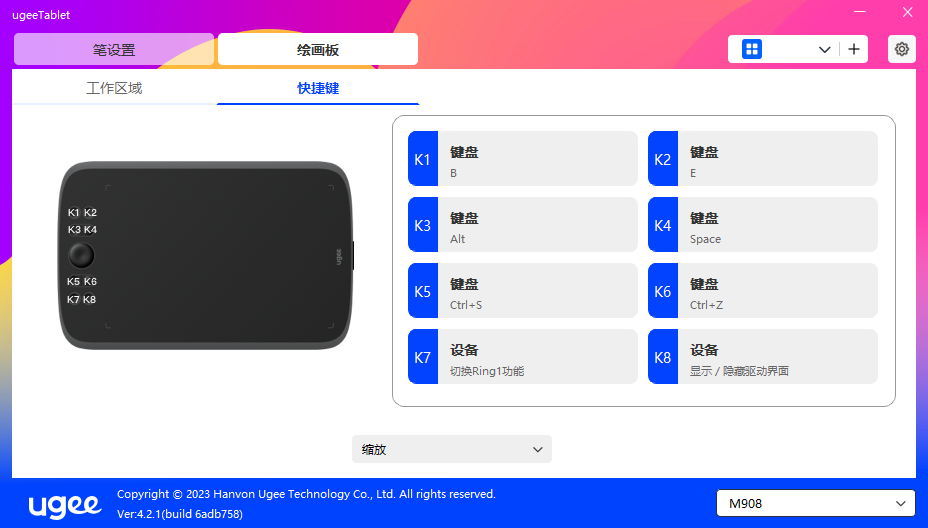This screenshot has width=928, height=528.
Task: Switch to the 笔设置 tab
Action: pos(114,49)
